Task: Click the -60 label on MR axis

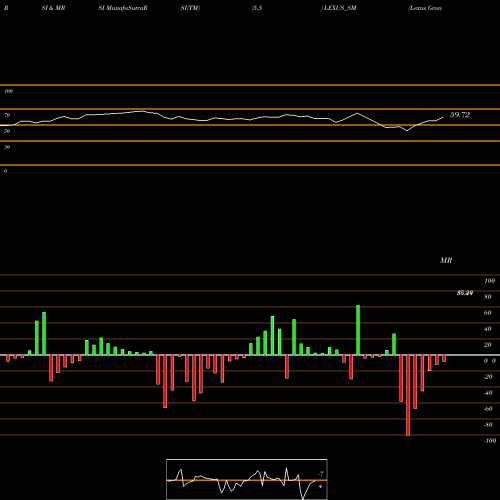Action: coord(488,409)
